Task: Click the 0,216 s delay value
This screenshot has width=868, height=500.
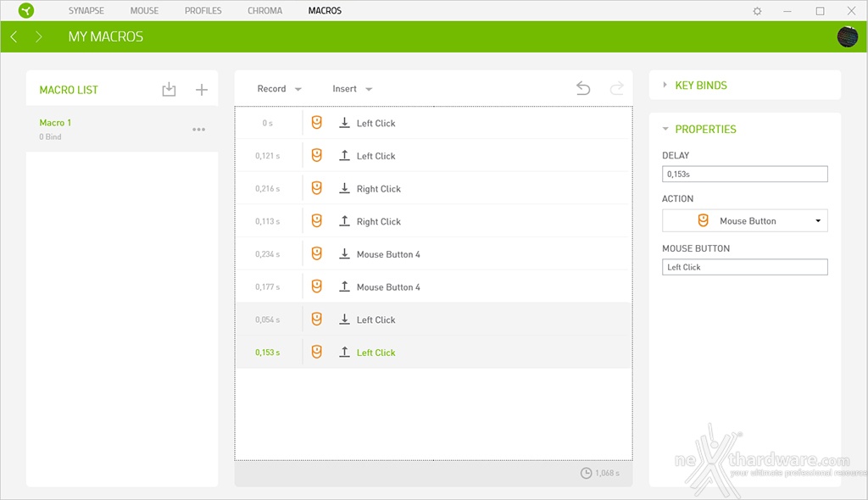Action: pyautogui.click(x=267, y=188)
